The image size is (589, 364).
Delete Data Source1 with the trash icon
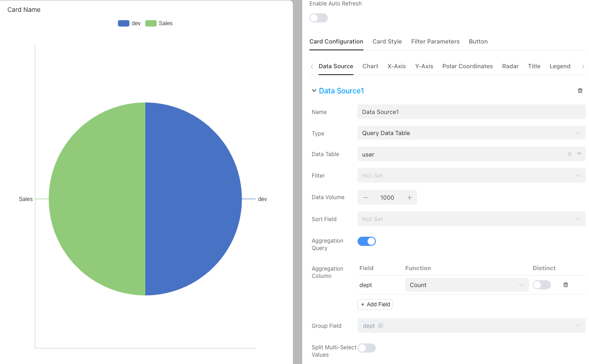point(580,91)
